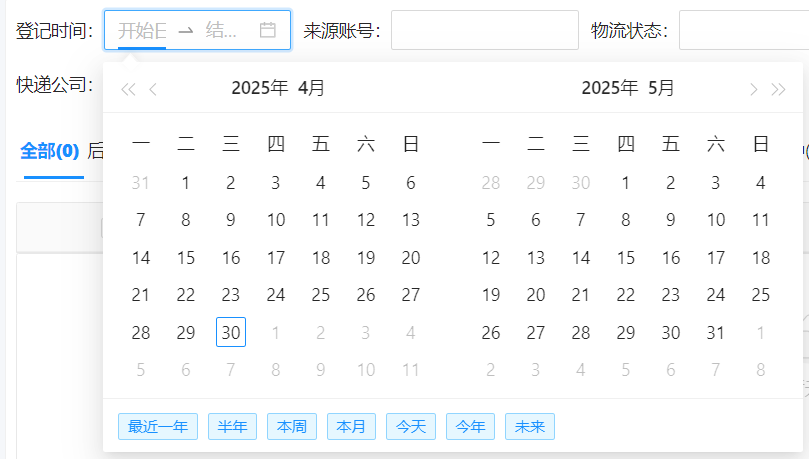809x459 pixels.
Task: Click the 开始日期 start date input
Action: [141, 30]
